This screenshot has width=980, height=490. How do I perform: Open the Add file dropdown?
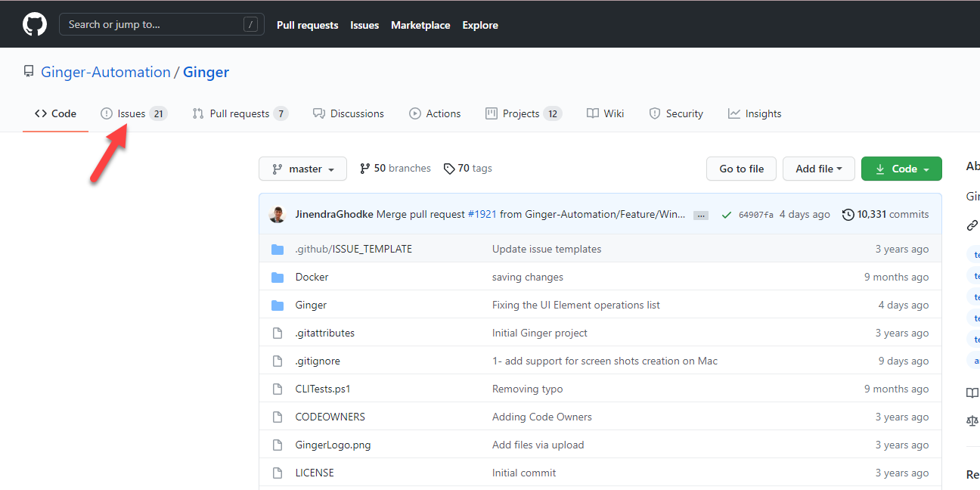(x=819, y=169)
